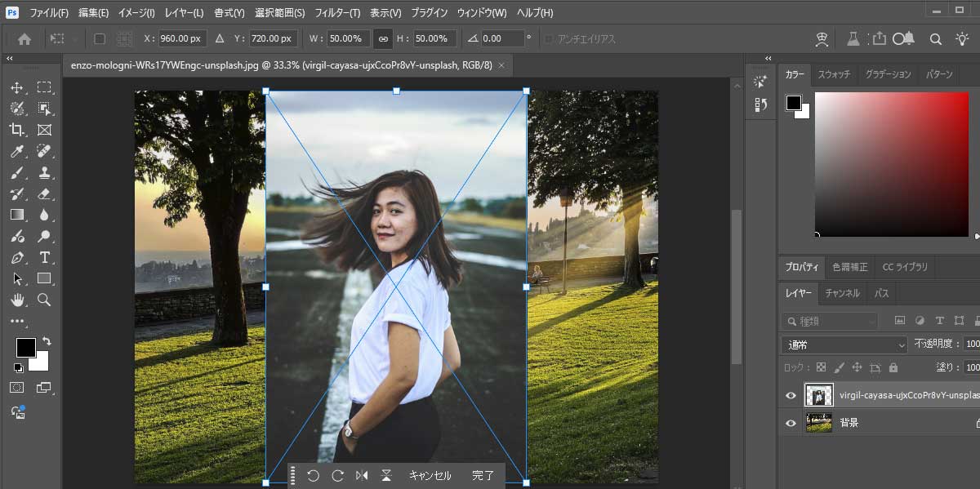Rotate counterclockwise in transform bar
This screenshot has width=980, height=489.
pyautogui.click(x=313, y=475)
